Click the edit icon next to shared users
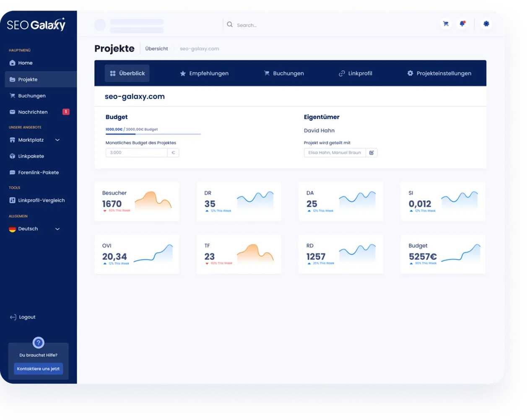This screenshot has width=530, height=420. (372, 153)
